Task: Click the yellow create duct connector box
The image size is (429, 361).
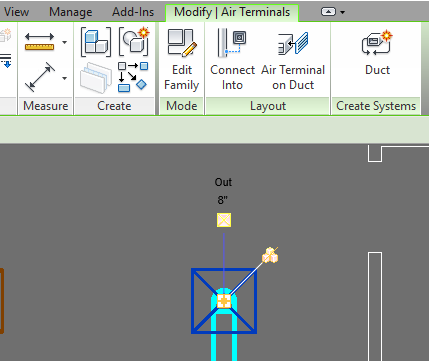Action: coord(224,220)
